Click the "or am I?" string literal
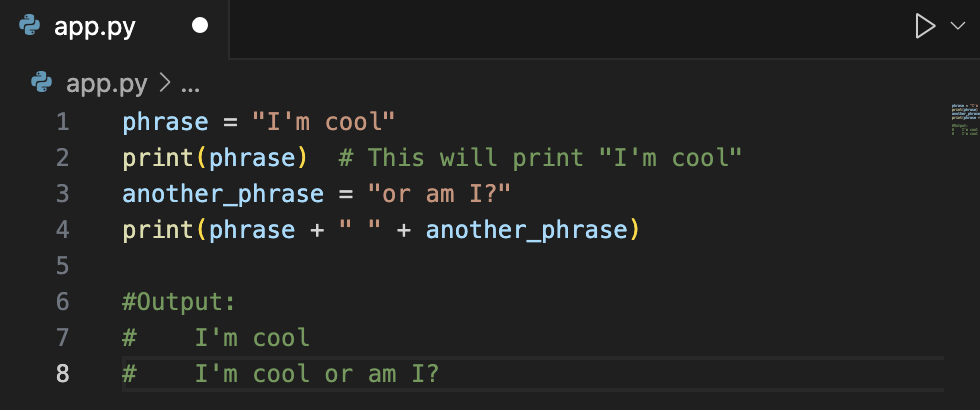980x410 pixels. click(x=439, y=194)
